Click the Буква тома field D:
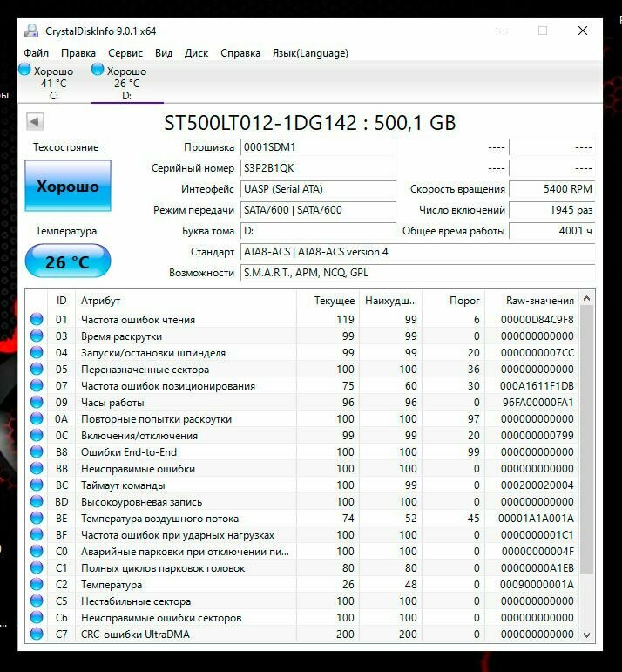Image resolution: width=622 pixels, height=672 pixels. (x=318, y=231)
